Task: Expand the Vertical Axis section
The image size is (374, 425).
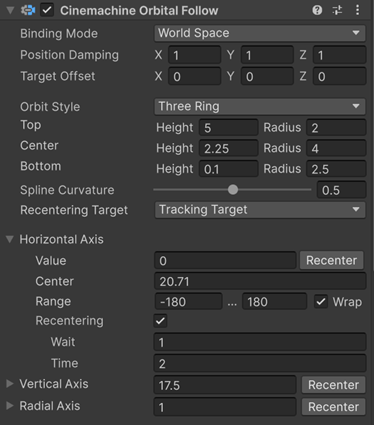Action: [10, 384]
